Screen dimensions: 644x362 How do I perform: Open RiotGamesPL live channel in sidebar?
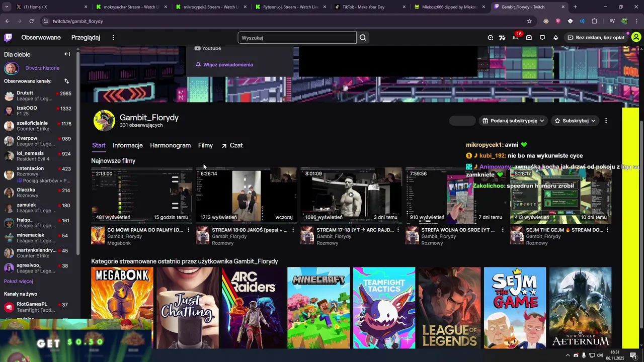point(38,307)
